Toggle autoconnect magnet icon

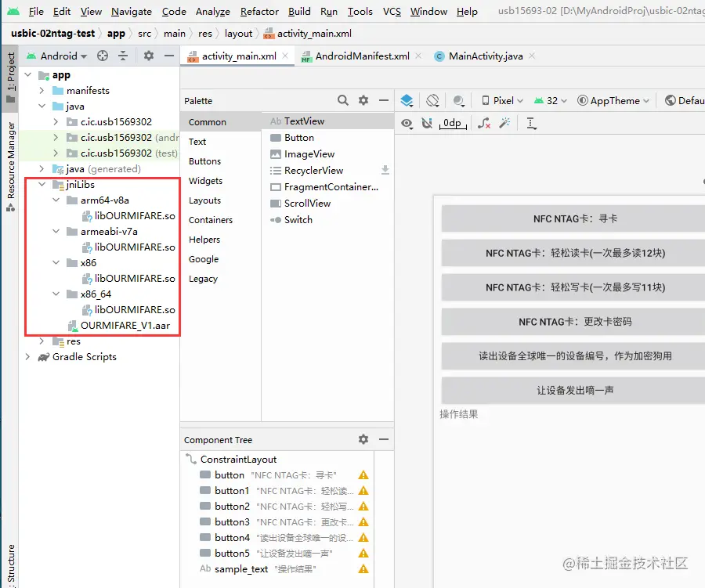coord(427,123)
